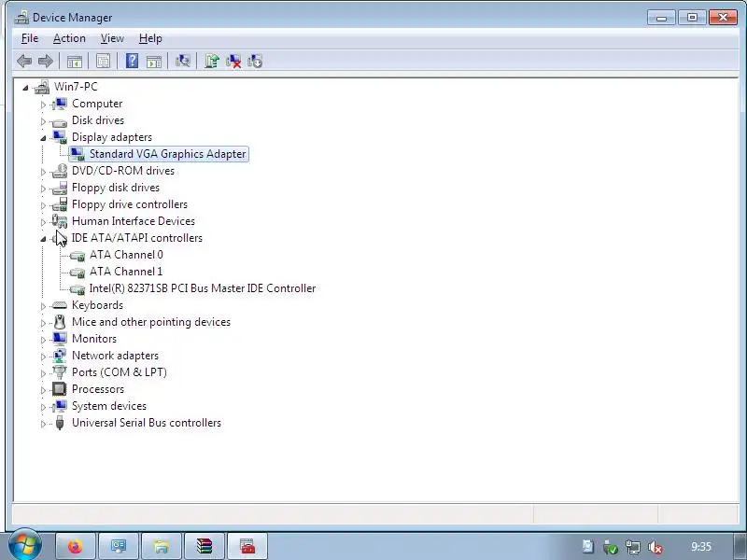Viewport: 747px width, 560px height.
Task: Open the Properties toolbar icon
Action: pyautogui.click(x=103, y=61)
